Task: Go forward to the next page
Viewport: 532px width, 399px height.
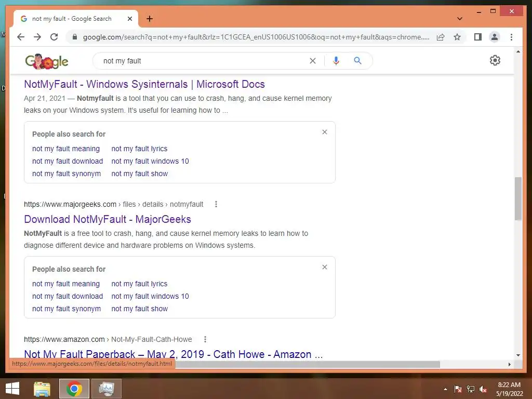Action: point(37,37)
